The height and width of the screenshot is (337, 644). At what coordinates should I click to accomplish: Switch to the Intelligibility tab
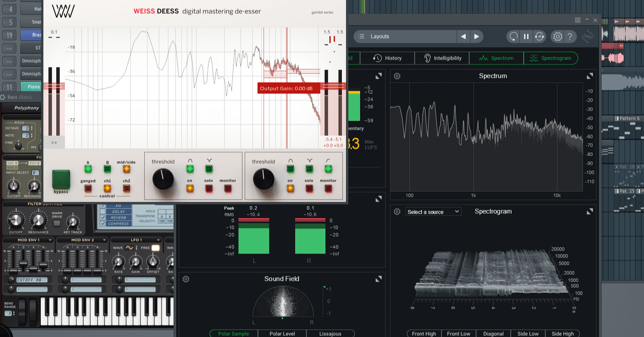(x=442, y=58)
